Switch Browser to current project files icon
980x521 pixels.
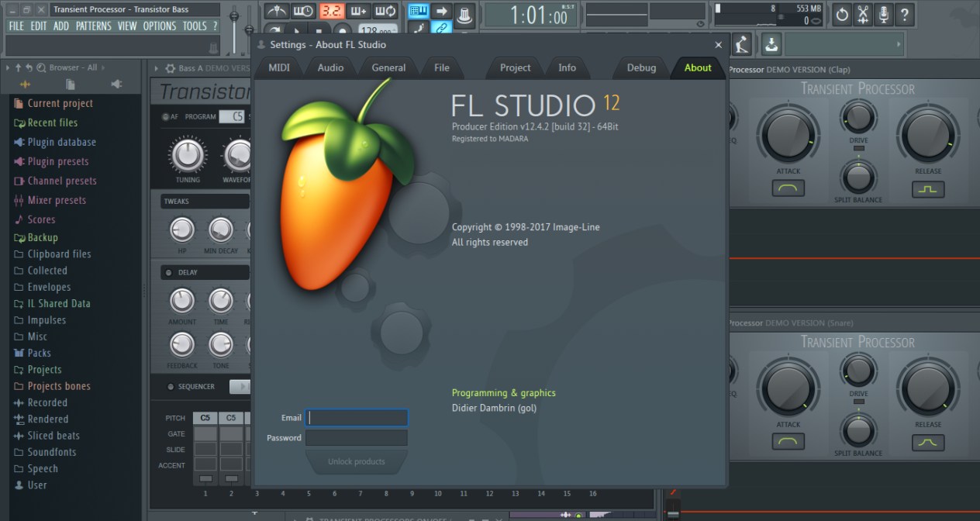coord(71,84)
